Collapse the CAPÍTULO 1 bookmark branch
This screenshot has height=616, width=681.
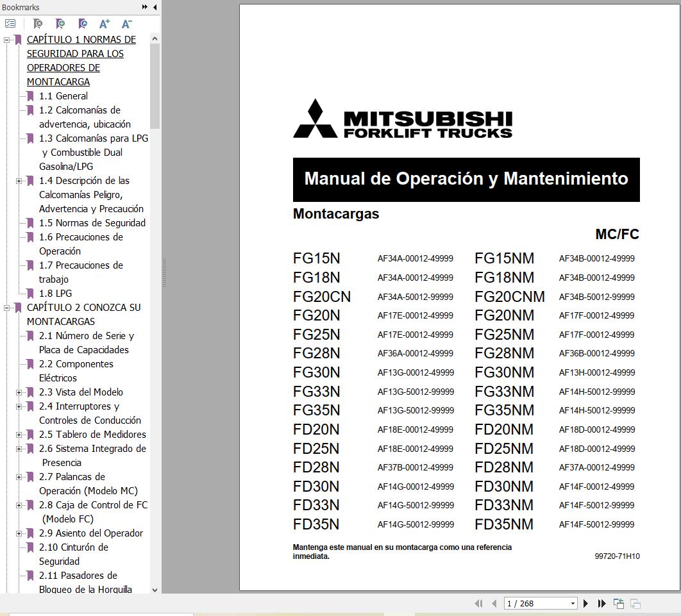pyautogui.click(x=6, y=39)
